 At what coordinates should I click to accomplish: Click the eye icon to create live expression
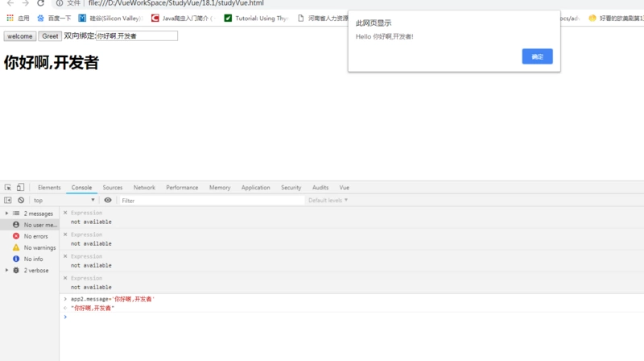(108, 201)
